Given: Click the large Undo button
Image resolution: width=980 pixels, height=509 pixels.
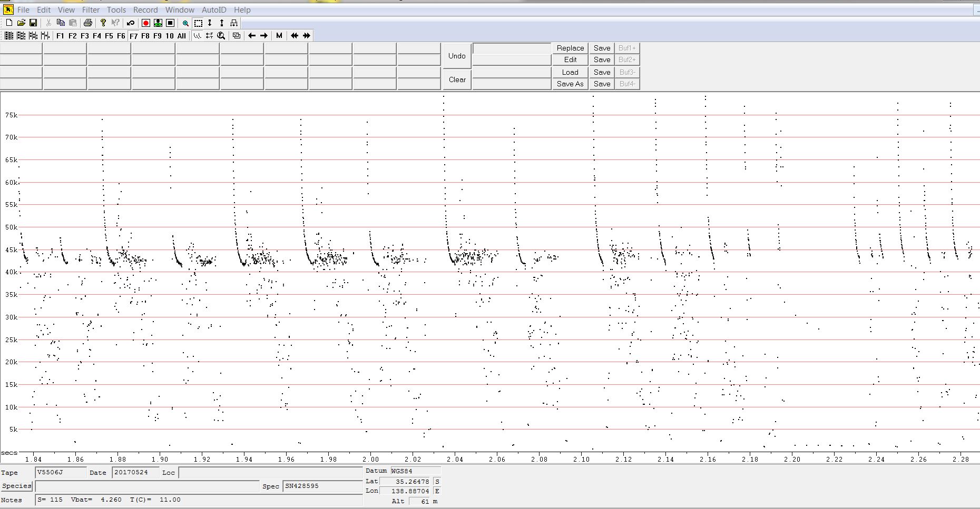Looking at the screenshot, I should point(457,56).
